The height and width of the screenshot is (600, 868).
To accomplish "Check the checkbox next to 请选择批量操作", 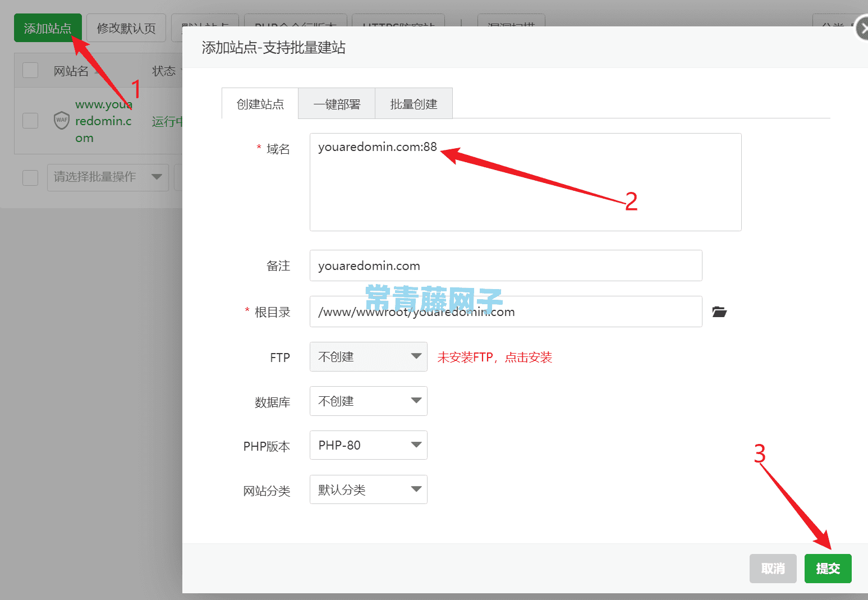I will (30, 177).
